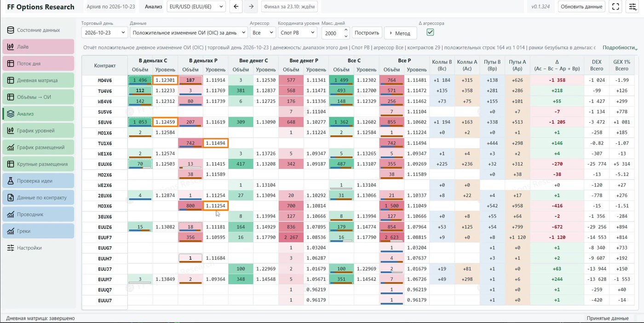Open the settings sliders icon in header
This screenshot has width=644, height=323.
click(x=632, y=6)
